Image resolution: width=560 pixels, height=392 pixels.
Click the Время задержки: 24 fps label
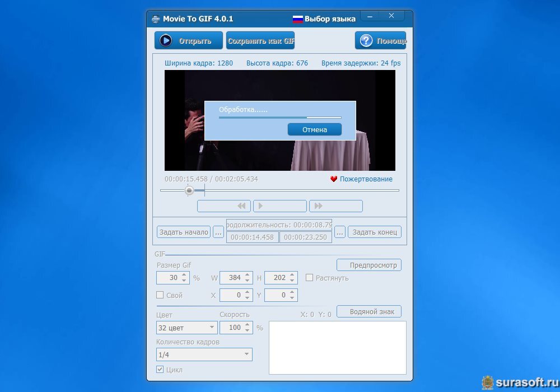click(361, 63)
